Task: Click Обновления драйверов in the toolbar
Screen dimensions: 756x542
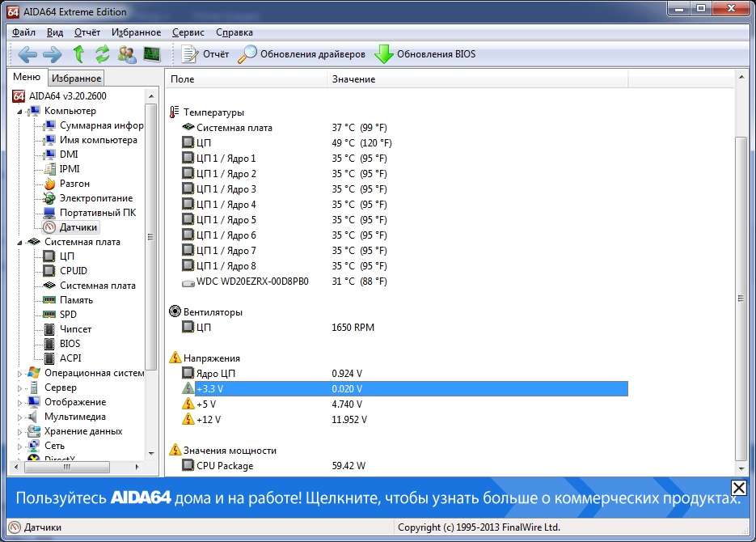Action: pyautogui.click(x=302, y=54)
